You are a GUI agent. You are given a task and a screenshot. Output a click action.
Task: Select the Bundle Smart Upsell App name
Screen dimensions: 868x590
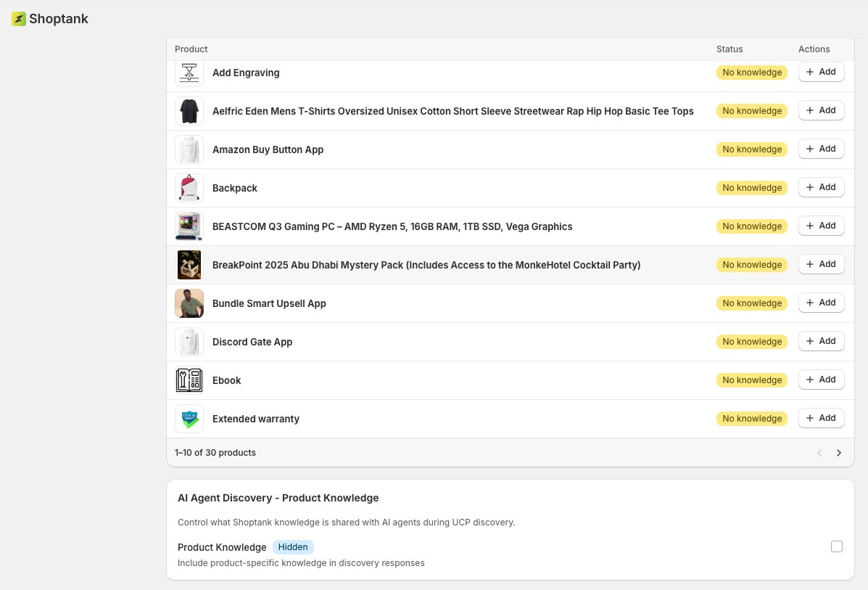pyautogui.click(x=269, y=303)
